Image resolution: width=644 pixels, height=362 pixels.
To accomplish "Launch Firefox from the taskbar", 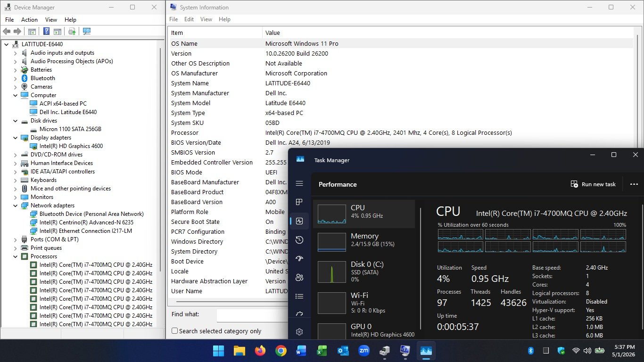I will (260, 351).
